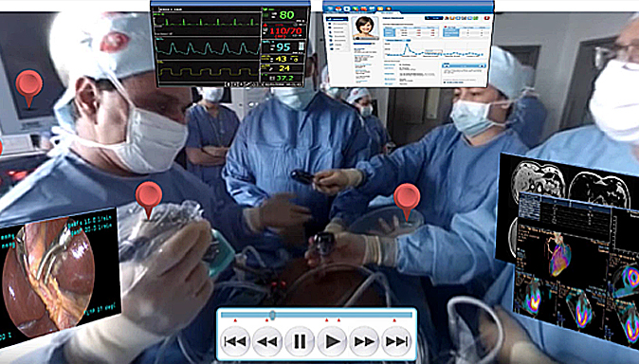Viewport: 639px width, 364px height.
Task: Rewind the video with the double-arrow button
Action: pos(267,341)
